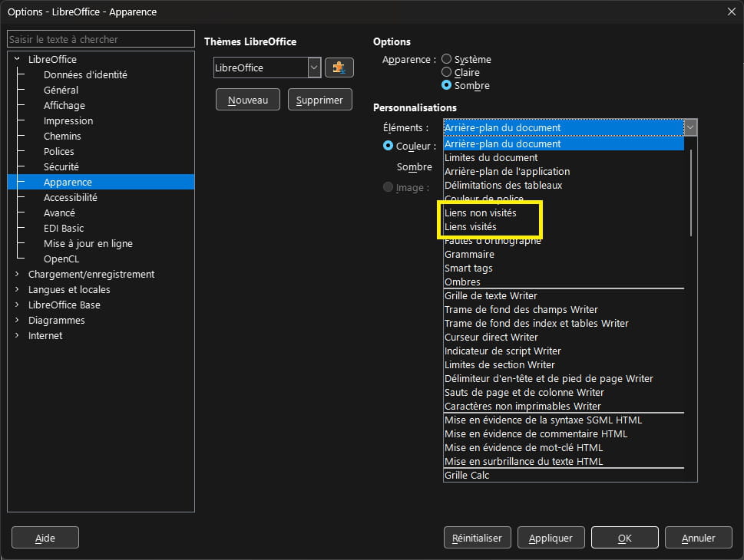Click the add more themes extension icon
The width and height of the screenshot is (744, 560).
[339, 68]
